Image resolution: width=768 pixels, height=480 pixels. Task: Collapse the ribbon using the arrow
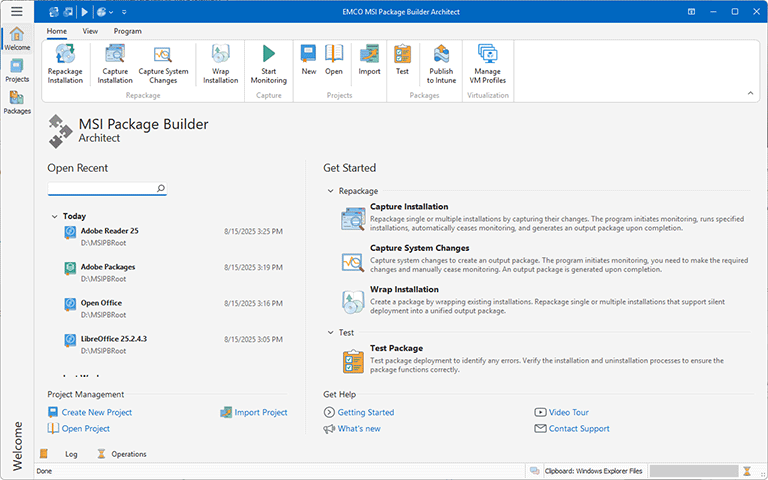pos(749,93)
